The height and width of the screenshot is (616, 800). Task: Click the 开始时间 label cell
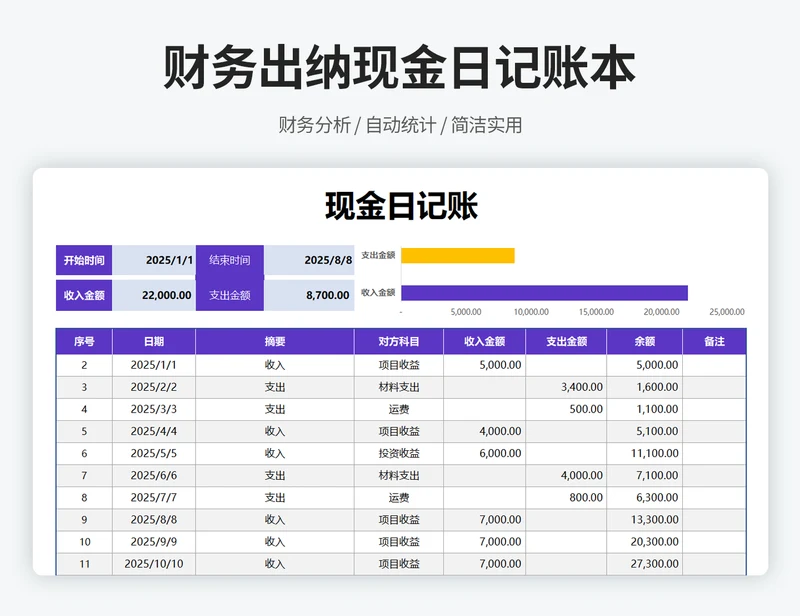coord(84,260)
